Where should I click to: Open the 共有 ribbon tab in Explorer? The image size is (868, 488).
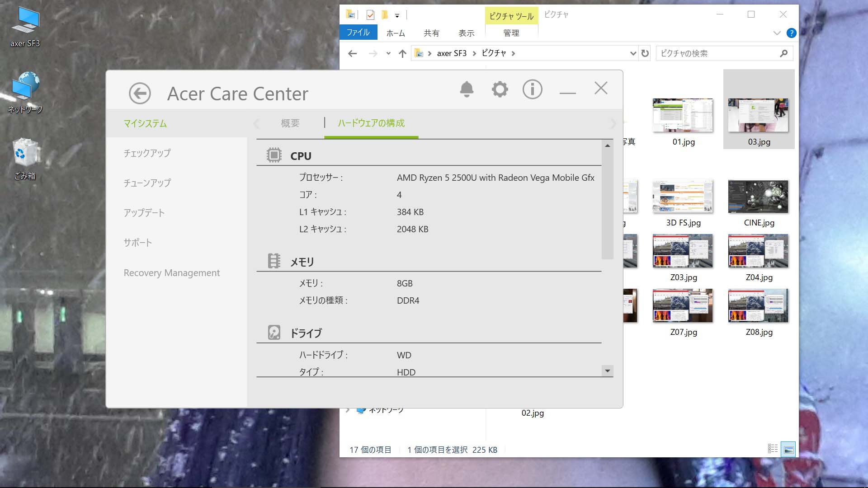[431, 33]
